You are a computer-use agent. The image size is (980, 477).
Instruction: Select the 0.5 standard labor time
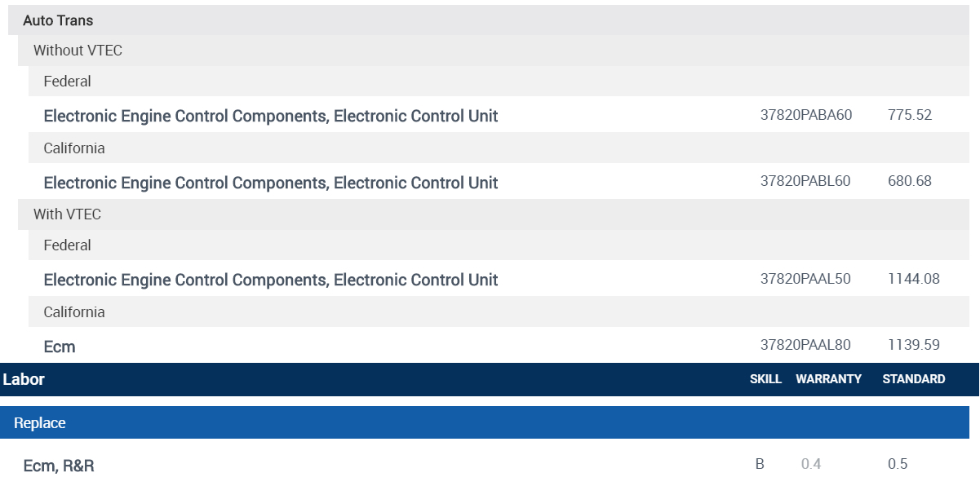[x=897, y=464]
